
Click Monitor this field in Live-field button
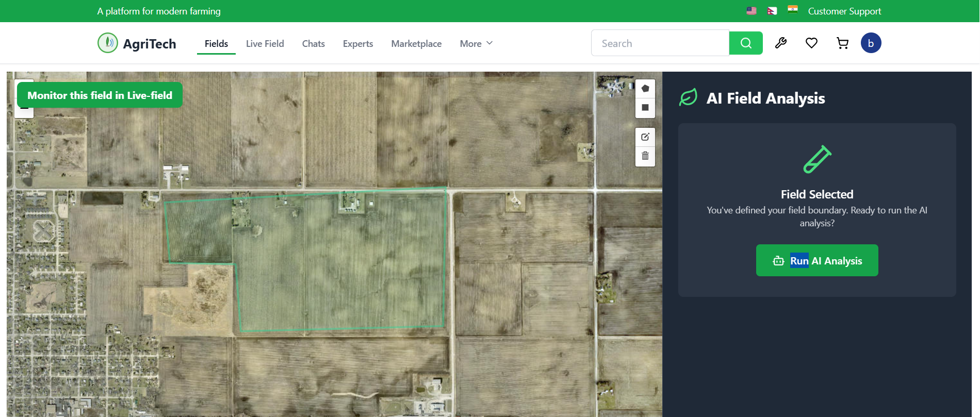pyautogui.click(x=100, y=95)
